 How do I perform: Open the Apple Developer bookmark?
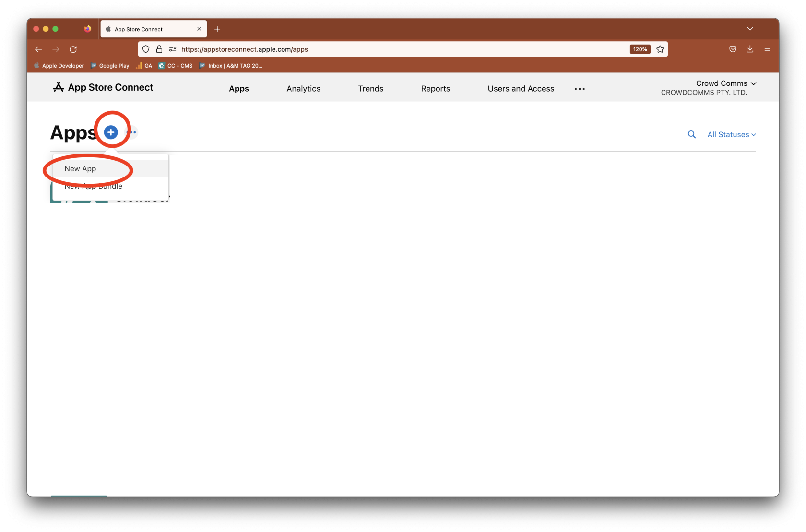[59, 66]
